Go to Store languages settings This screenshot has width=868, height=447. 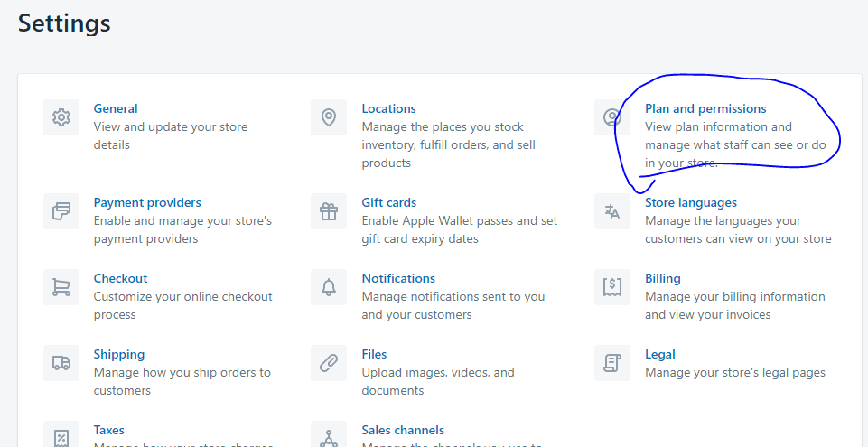coord(691,202)
